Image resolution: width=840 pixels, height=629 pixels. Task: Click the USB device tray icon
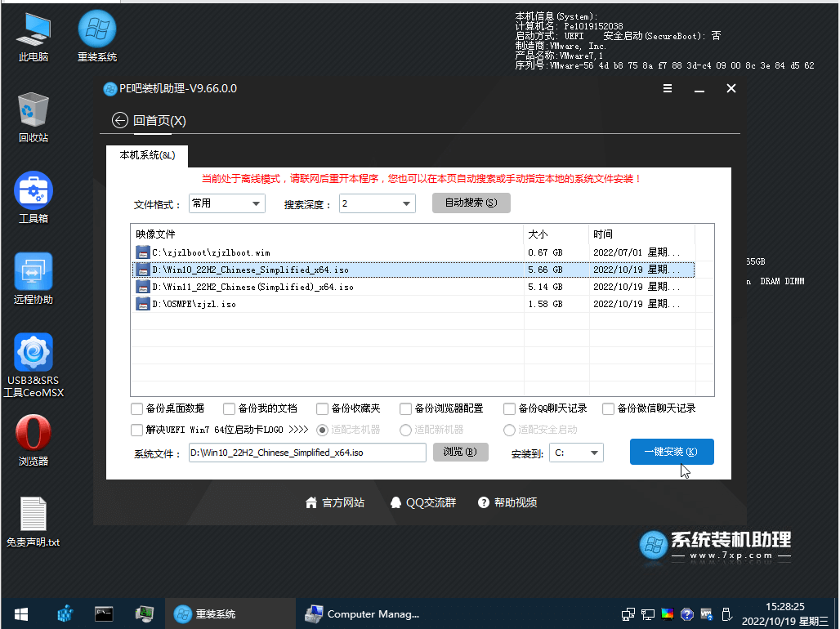pyautogui.click(x=727, y=614)
